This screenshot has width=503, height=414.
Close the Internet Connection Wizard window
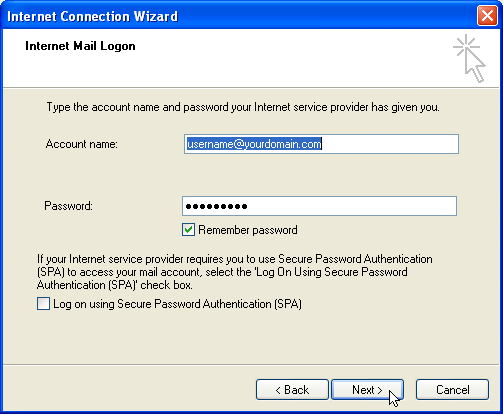(x=487, y=16)
